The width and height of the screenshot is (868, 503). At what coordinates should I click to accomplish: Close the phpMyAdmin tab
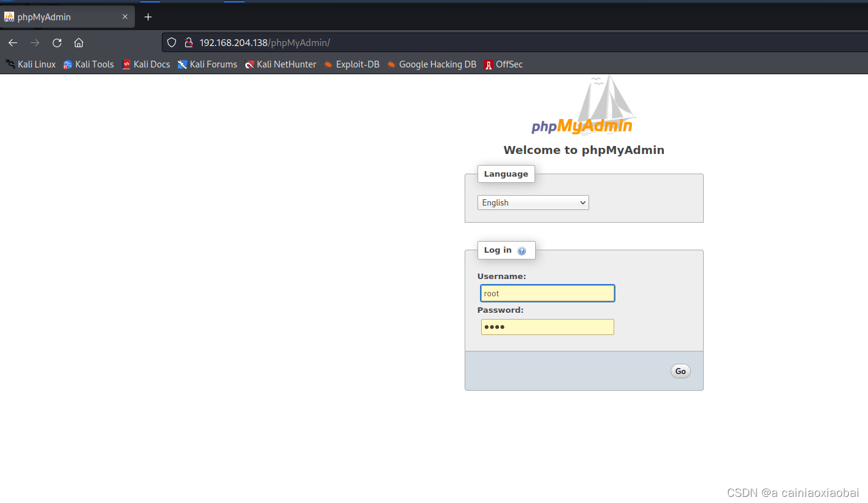coord(125,17)
